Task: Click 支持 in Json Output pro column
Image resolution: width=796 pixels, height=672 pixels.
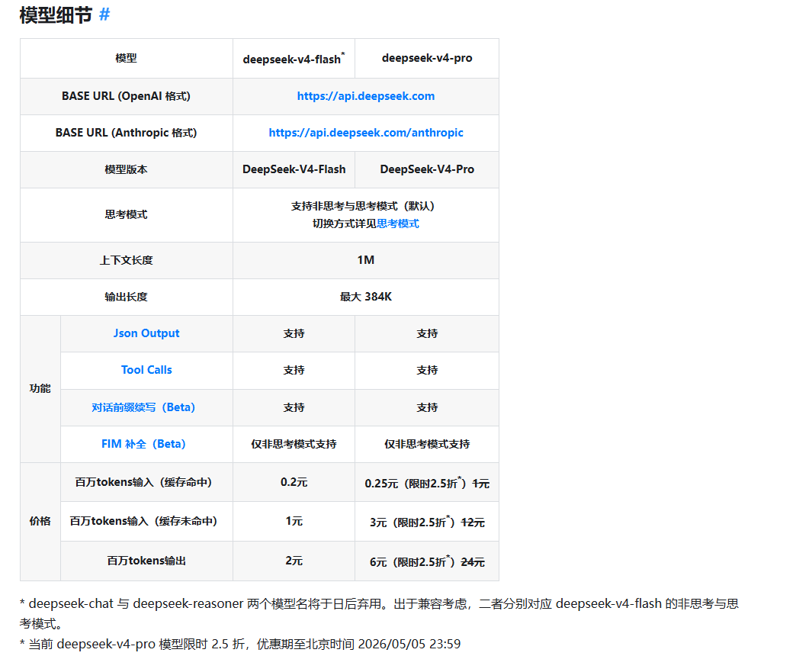Action: 427,334
